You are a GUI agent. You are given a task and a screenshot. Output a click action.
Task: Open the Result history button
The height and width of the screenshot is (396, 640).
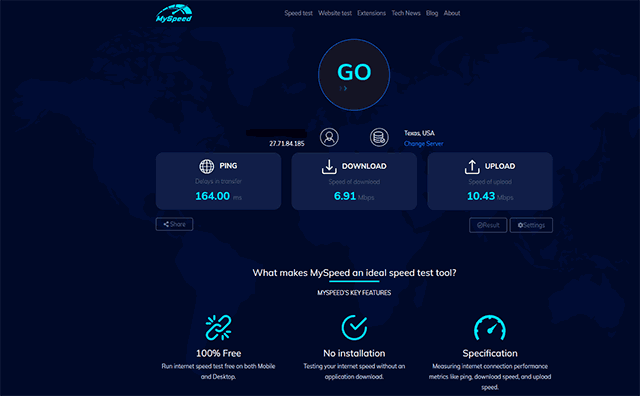pos(488,225)
